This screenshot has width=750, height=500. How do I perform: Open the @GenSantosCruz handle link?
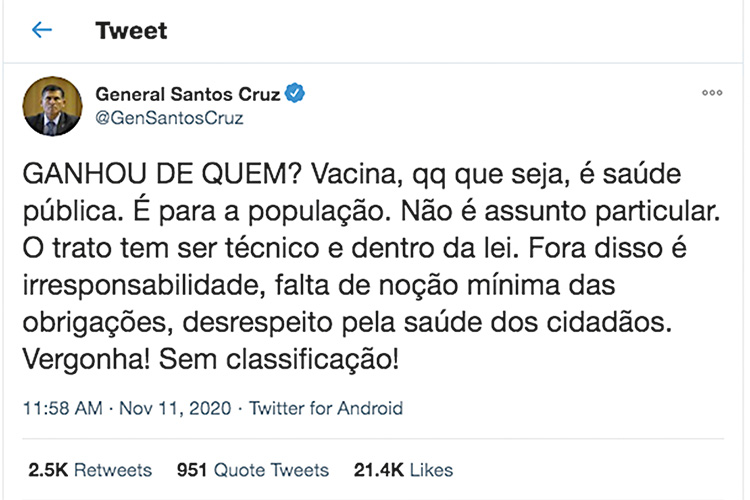pos(169,118)
